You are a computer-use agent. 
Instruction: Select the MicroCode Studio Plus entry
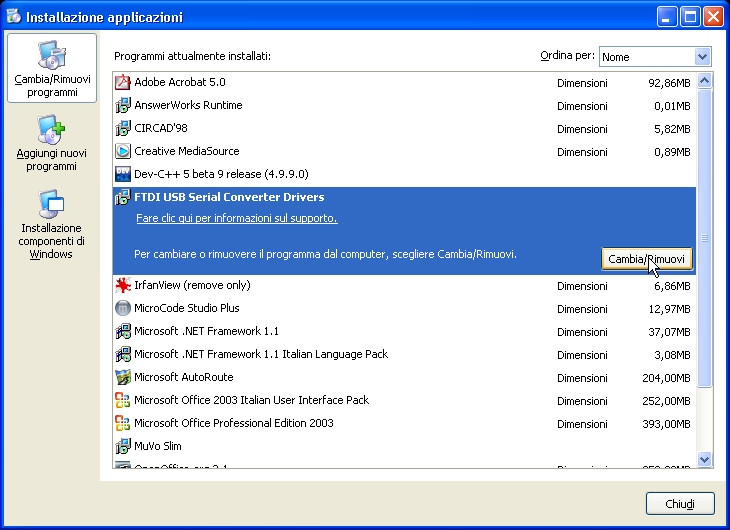tap(404, 308)
